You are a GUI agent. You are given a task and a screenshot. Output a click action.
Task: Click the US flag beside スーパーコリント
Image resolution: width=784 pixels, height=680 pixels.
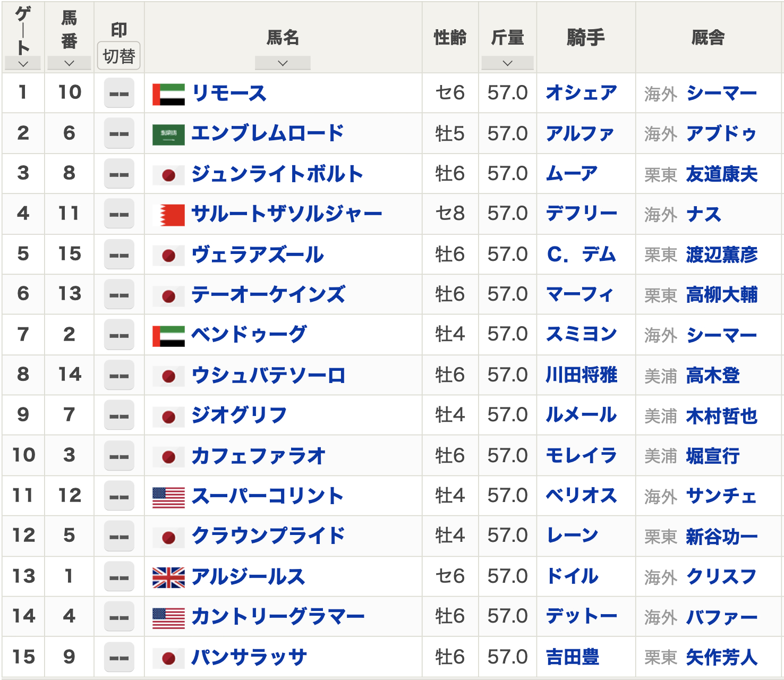point(168,497)
